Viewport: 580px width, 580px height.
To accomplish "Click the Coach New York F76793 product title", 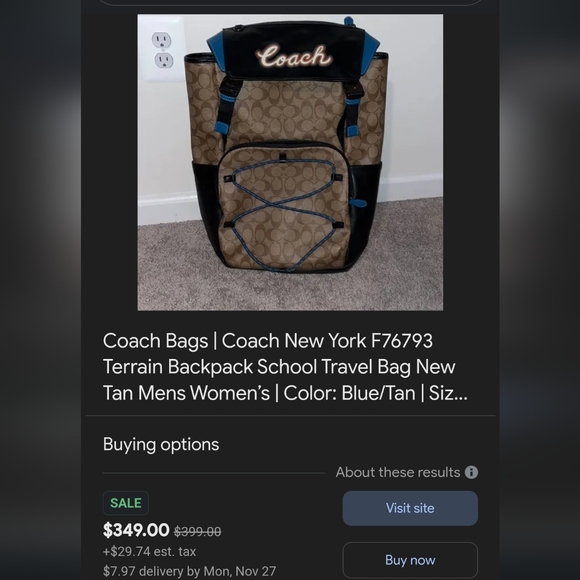I will pyautogui.click(x=285, y=367).
